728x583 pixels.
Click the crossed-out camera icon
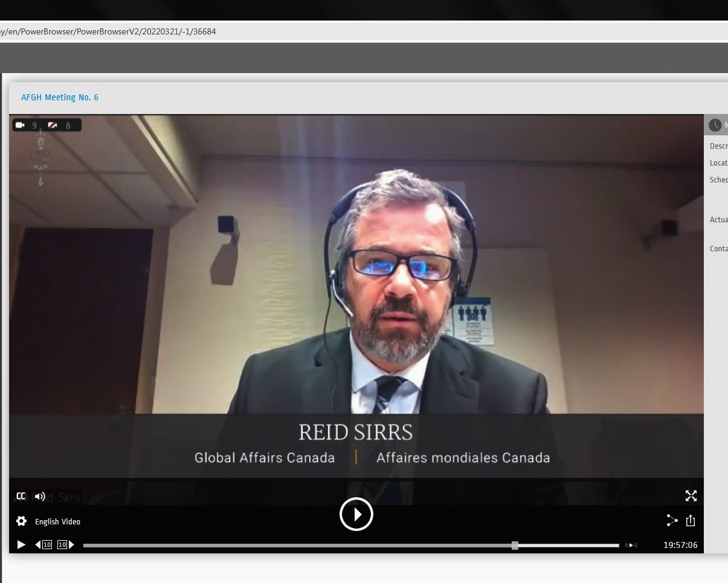(x=53, y=125)
